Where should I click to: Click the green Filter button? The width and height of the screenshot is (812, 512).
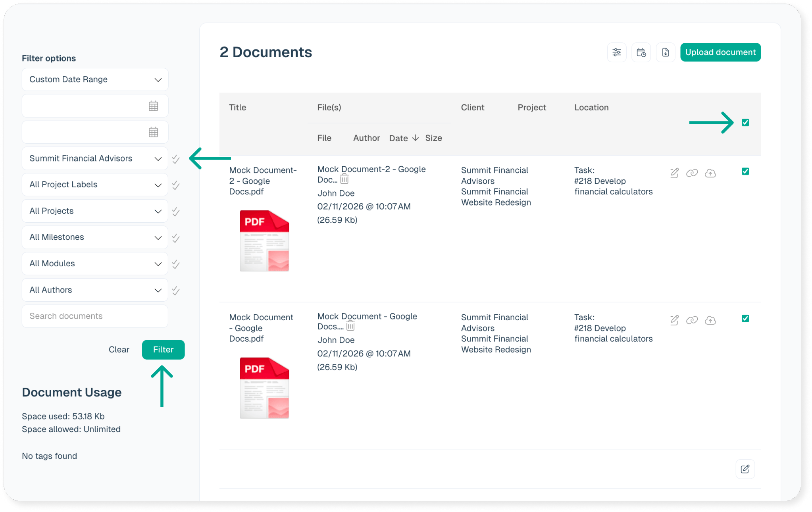[x=163, y=350]
